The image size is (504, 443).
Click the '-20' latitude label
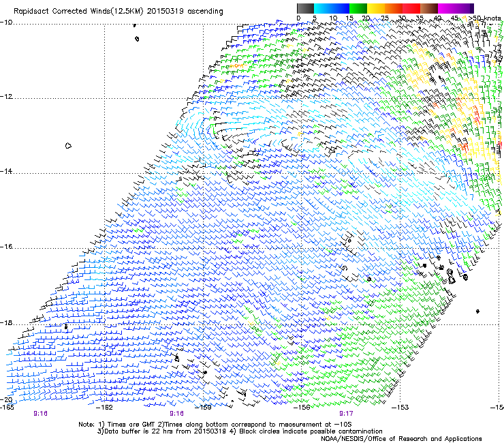pyautogui.click(x=6, y=399)
